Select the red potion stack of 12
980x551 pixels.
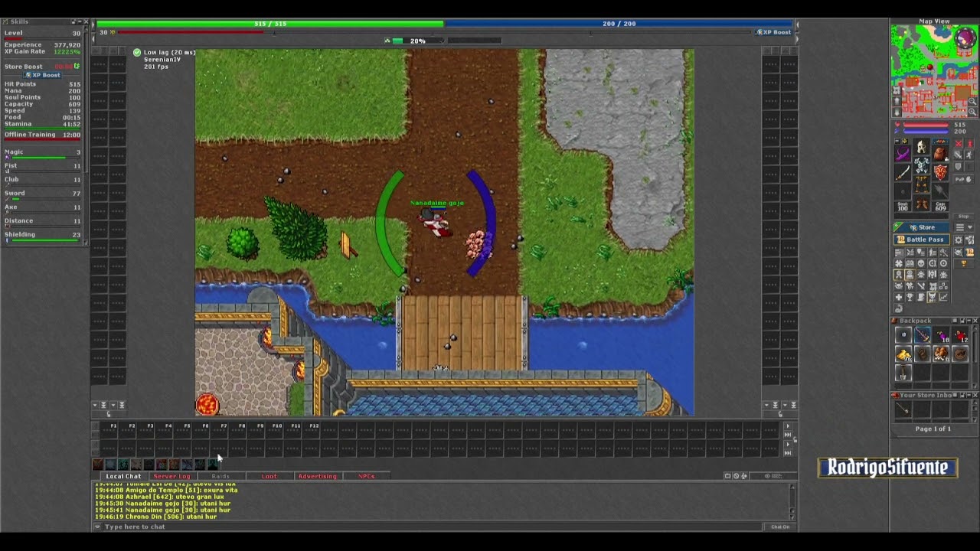click(959, 336)
